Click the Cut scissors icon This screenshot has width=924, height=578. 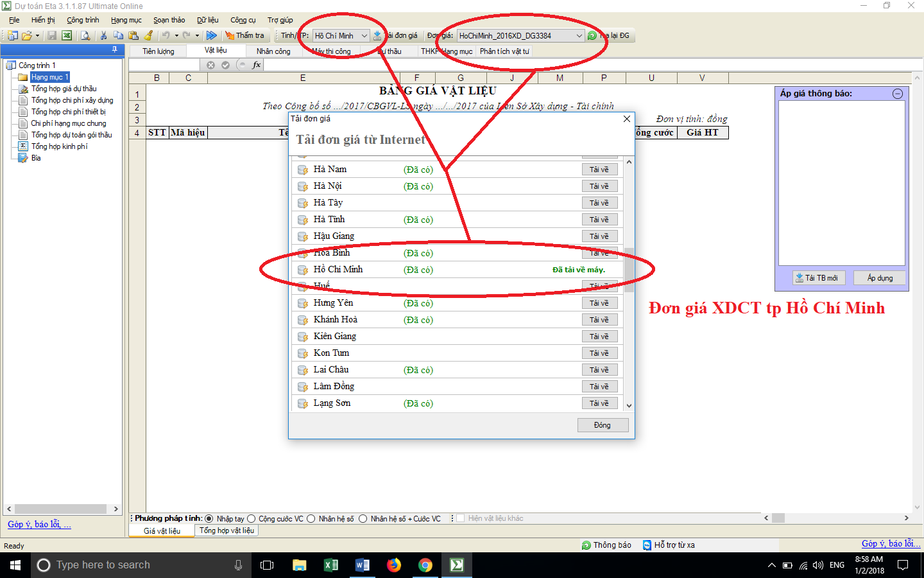(103, 36)
